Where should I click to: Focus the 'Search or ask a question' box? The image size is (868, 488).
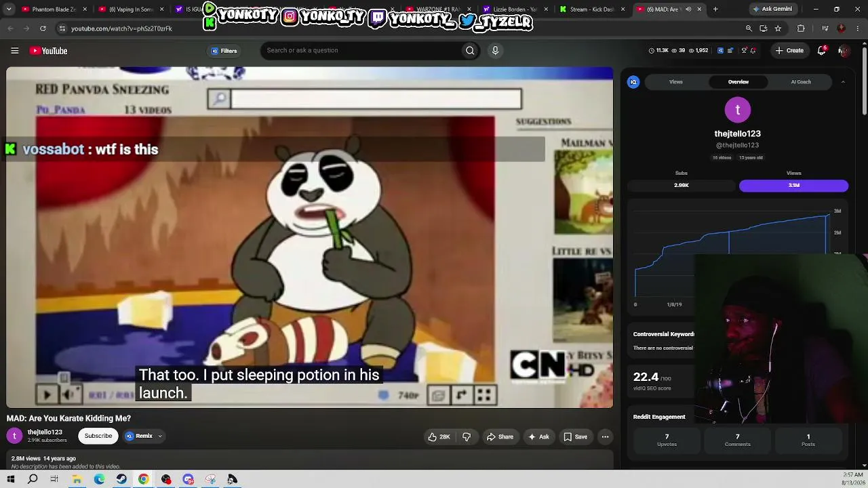point(361,50)
